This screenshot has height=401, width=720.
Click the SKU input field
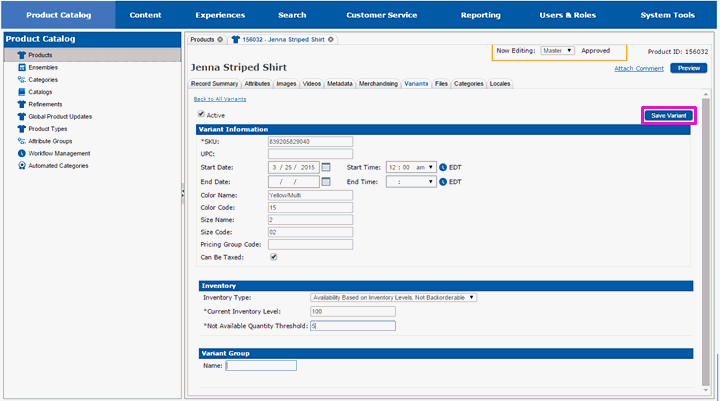coord(310,141)
